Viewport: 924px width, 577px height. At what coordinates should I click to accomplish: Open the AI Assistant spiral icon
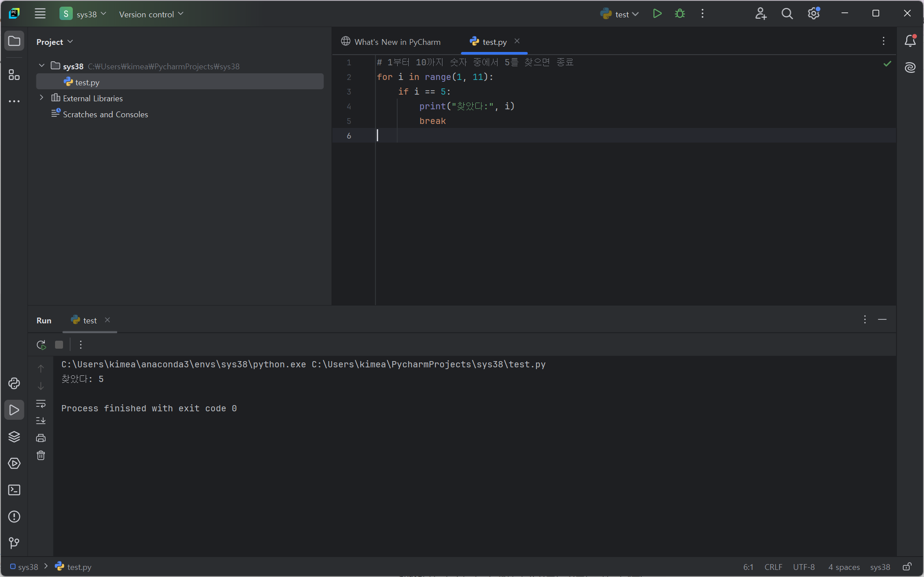click(x=910, y=68)
